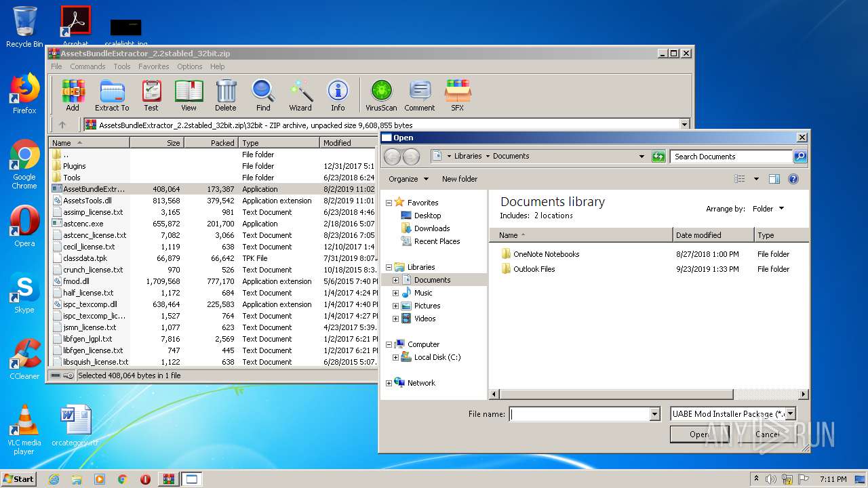This screenshot has height=488, width=868.
Task: Open the help icon in Open dialog
Action: coord(793,179)
